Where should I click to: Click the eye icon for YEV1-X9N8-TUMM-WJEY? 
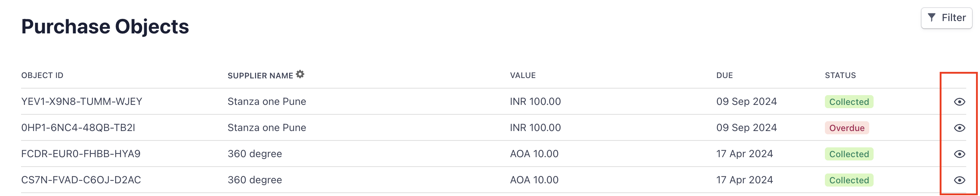pos(959,102)
